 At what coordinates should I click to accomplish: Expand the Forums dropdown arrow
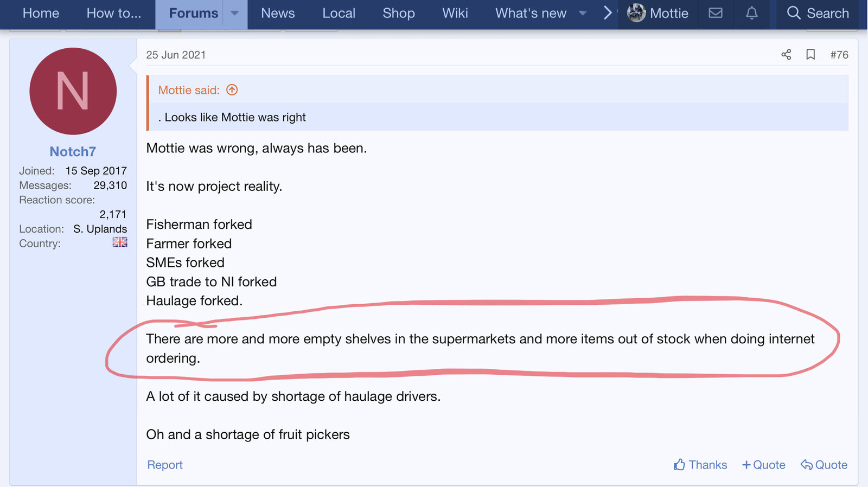tap(235, 13)
